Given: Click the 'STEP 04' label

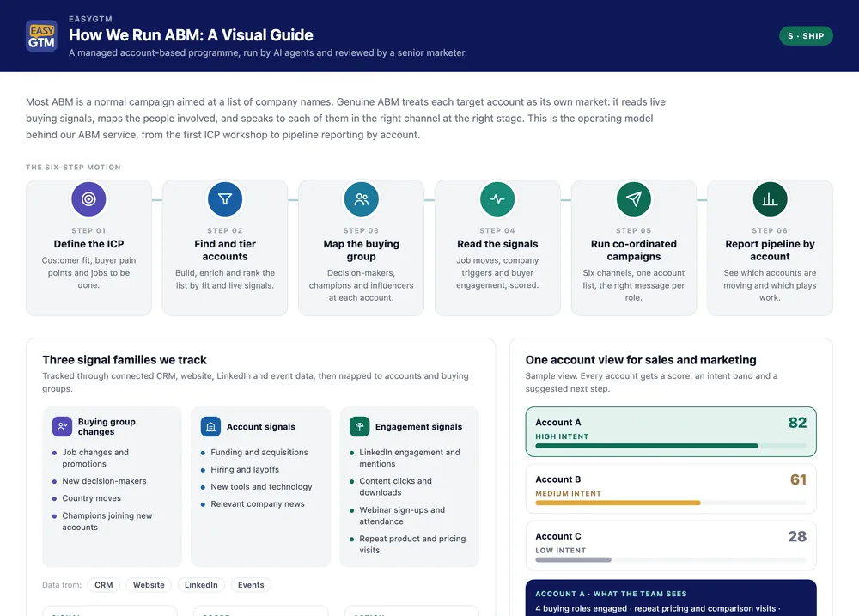Looking at the screenshot, I should (x=497, y=231).
